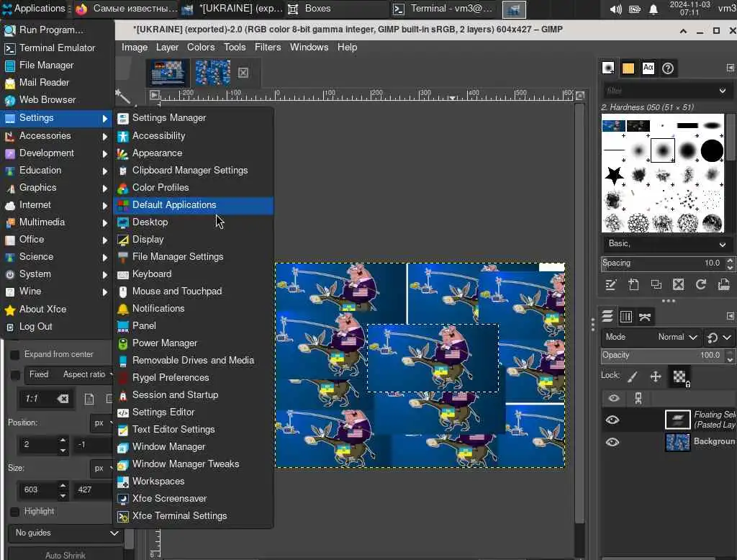Image resolution: width=737 pixels, height=560 pixels.
Task: Toggle Lock alpha channel icon
Action: click(x=679, y=377)
